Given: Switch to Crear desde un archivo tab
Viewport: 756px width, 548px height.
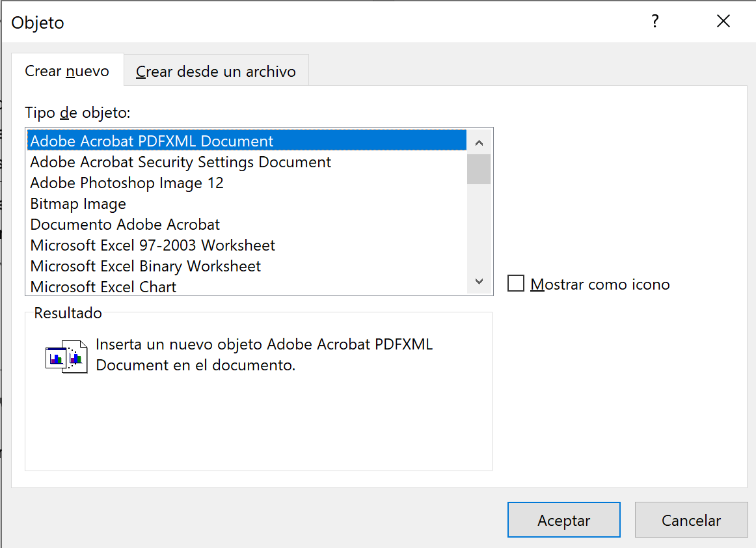Looking at the screenshot, I should click(215, 72).
